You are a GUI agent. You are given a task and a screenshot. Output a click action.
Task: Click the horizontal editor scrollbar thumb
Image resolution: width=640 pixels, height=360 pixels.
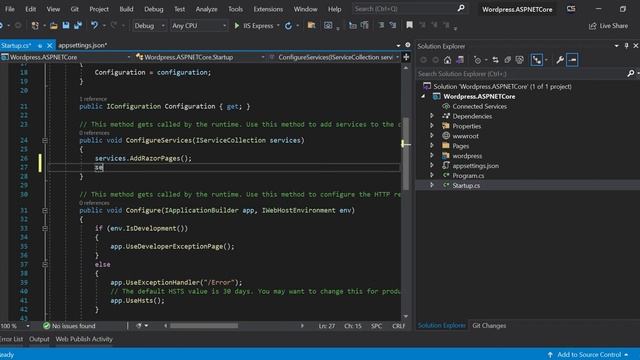(204, 326)
